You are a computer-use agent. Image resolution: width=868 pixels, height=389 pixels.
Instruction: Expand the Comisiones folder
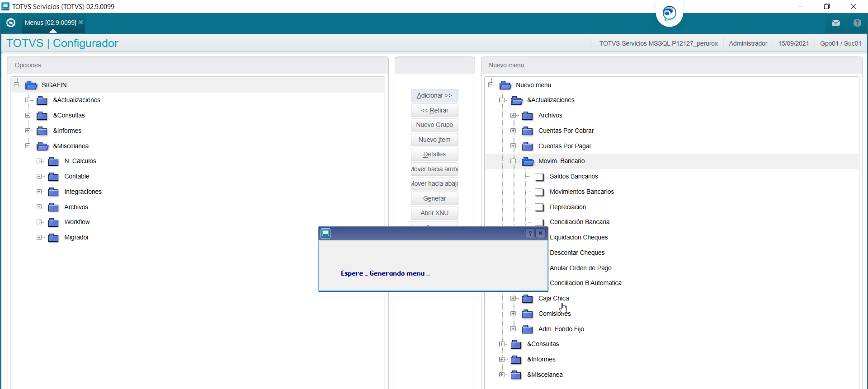click(x=513, y=314)
